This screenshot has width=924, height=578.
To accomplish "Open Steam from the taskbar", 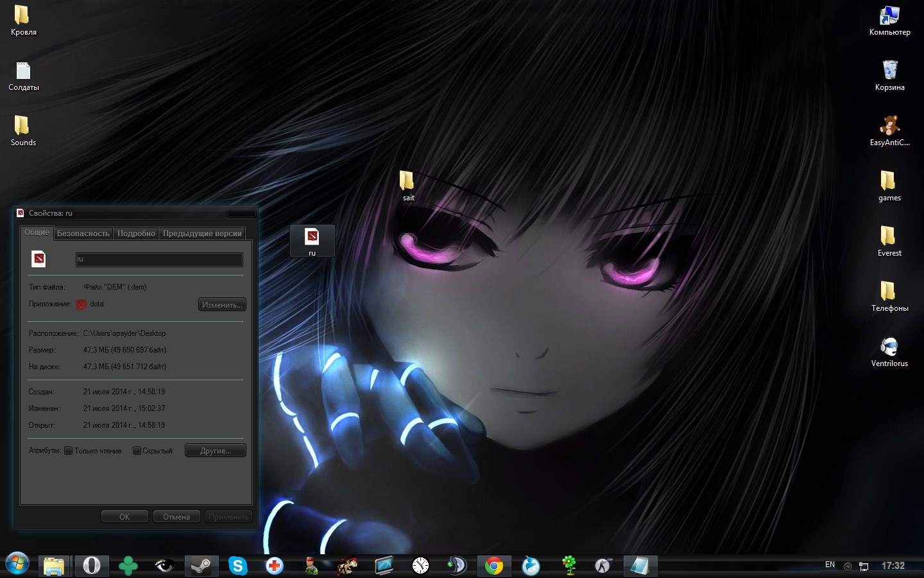I will pos(201,566).
